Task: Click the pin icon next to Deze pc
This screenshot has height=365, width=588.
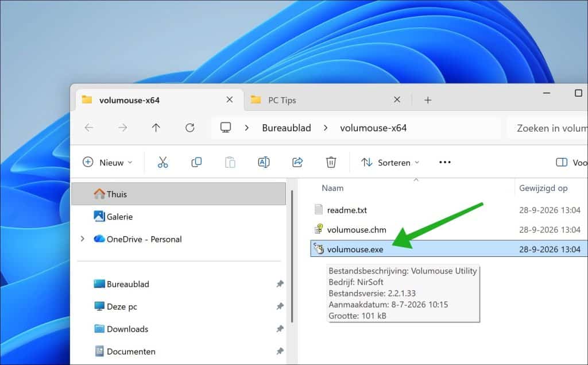Action: 280,306
